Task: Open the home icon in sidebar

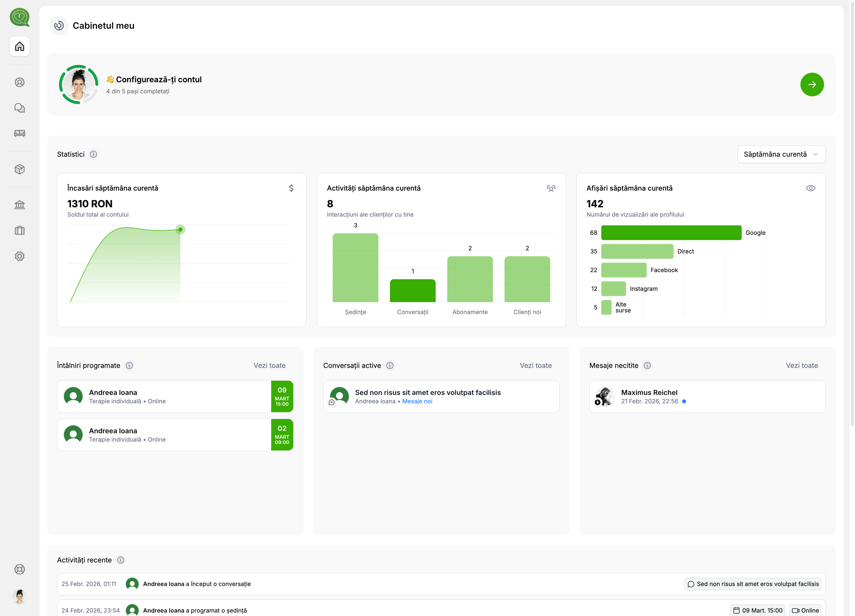Action: [20, 46]
